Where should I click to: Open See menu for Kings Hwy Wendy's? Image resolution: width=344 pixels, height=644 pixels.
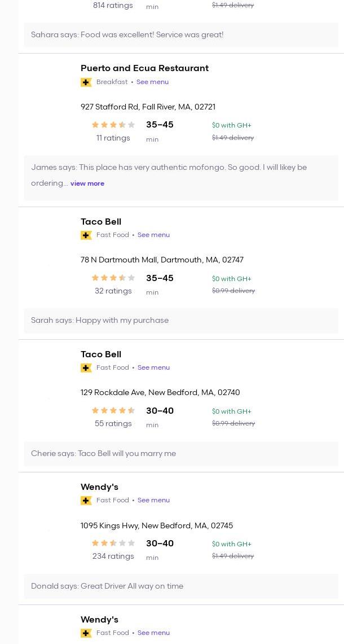(x=153, y=500)
